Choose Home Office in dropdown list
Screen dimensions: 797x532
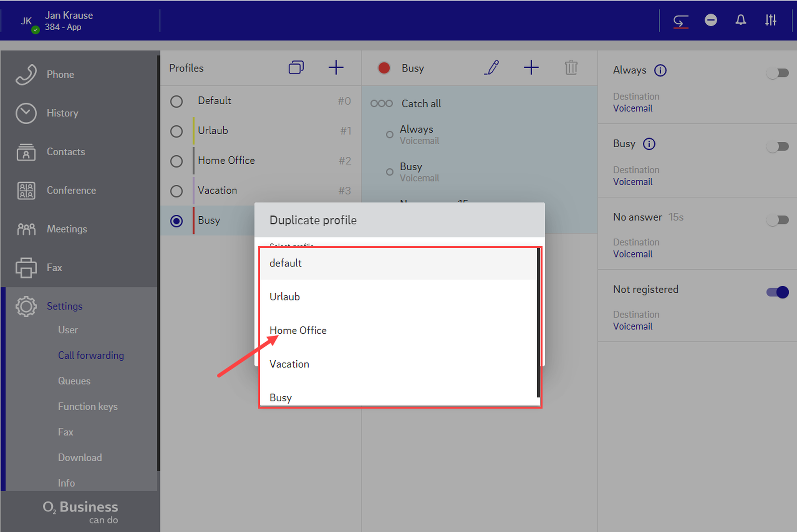[x=298, y=331]
